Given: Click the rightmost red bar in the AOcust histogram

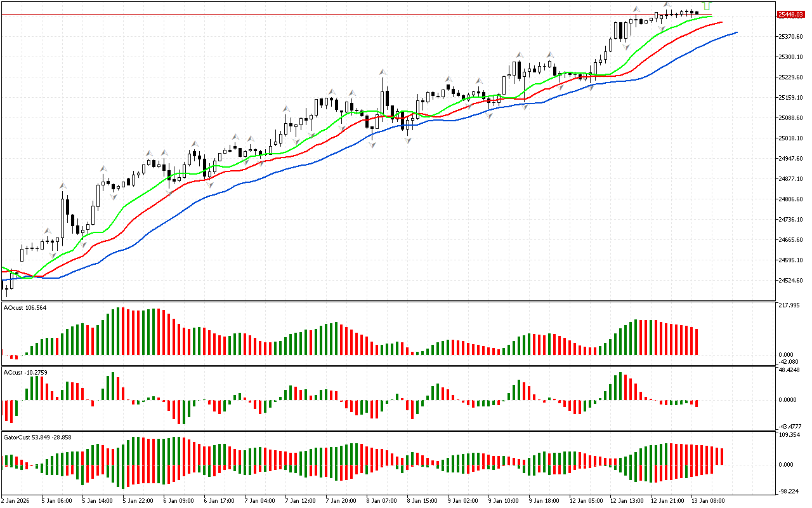Looking at the screenshot, I should click(x=697, y=342).
